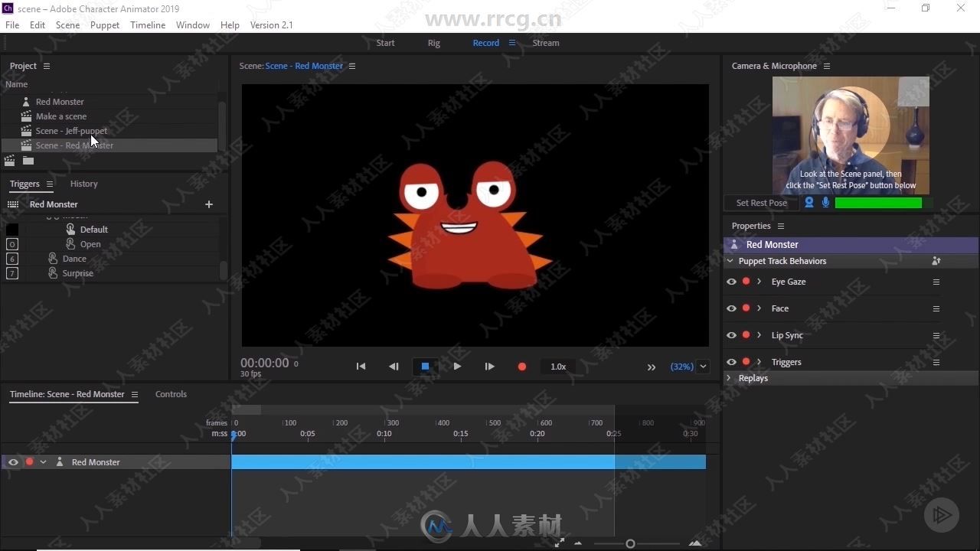Click the add behavior icon beside Puppet Track Behaviors
Viewport: 980px width, 551px height.
pyautogui.click(x=936, y=261)
